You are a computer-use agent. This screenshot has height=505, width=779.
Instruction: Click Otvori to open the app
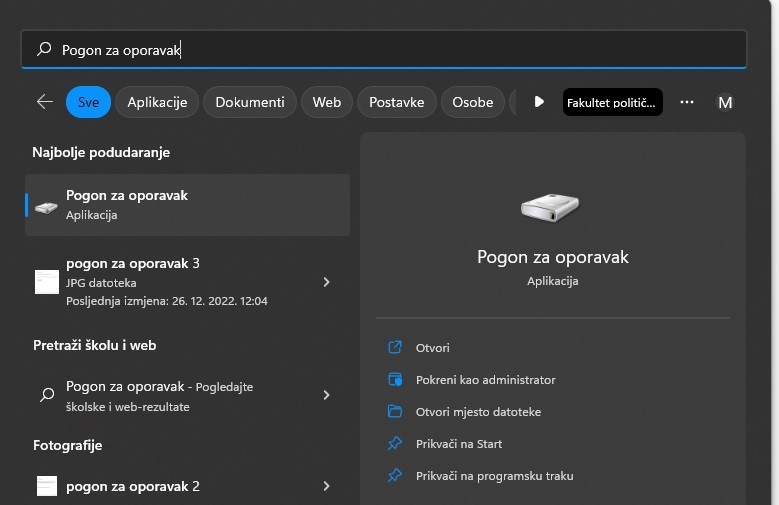(432, 347)
